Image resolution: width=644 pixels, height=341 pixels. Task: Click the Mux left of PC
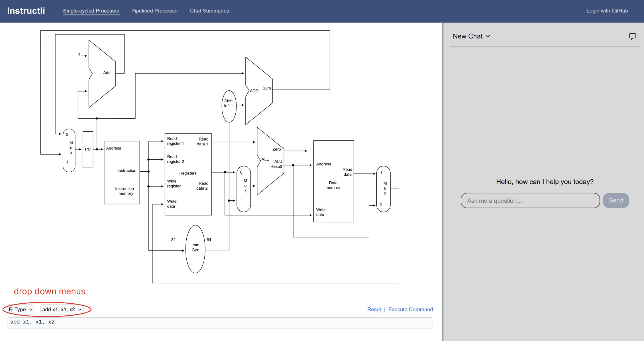pos(69,150)
